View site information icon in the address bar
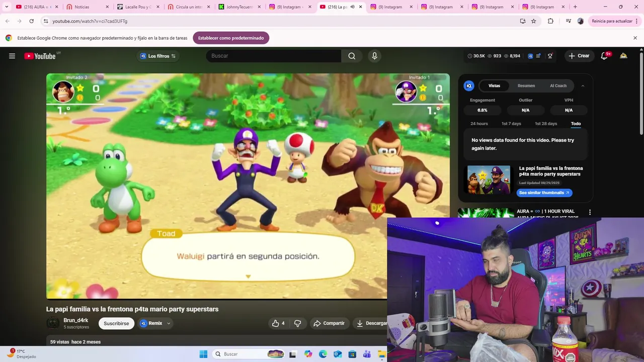644x362 pixels. (46, 21)
